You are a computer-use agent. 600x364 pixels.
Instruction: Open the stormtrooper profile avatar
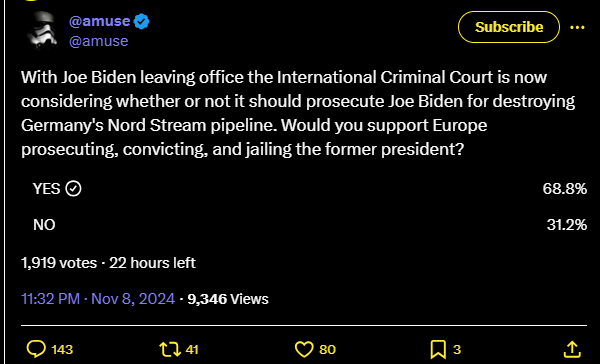click(x=42, y=30)
